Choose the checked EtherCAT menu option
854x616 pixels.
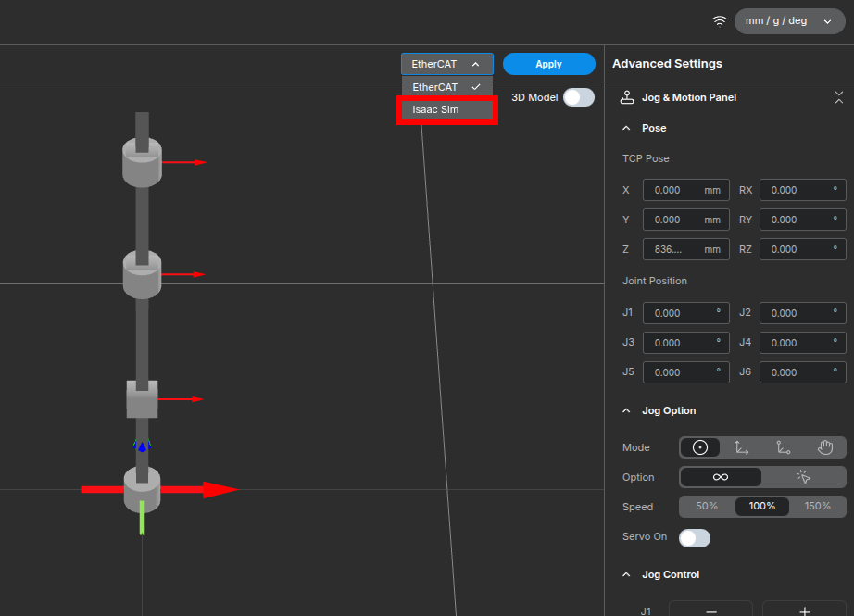click(446, 87)
